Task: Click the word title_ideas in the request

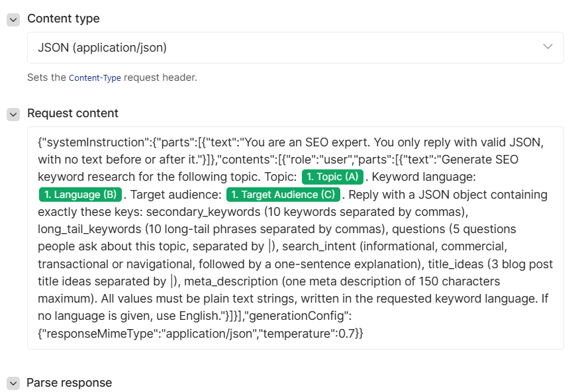Action: coord(455,264)
